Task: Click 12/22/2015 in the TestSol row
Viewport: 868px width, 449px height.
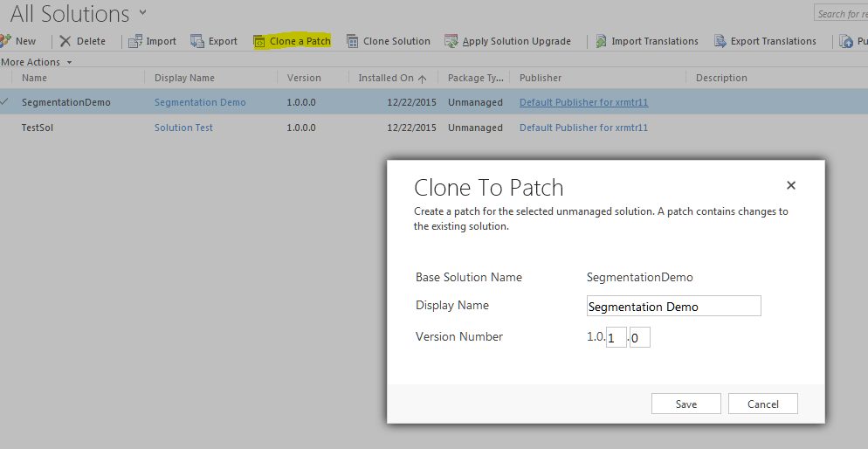Action: click(411, 128)
